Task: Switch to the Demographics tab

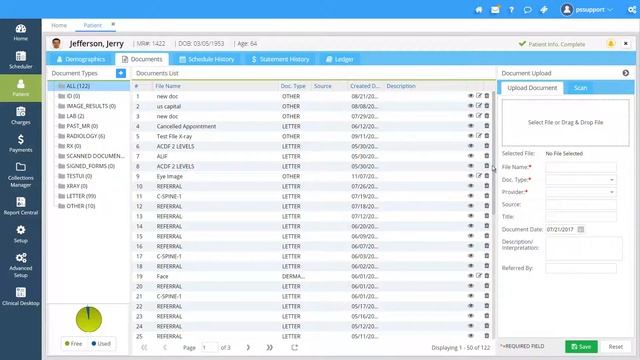Action: coord(81,59)
